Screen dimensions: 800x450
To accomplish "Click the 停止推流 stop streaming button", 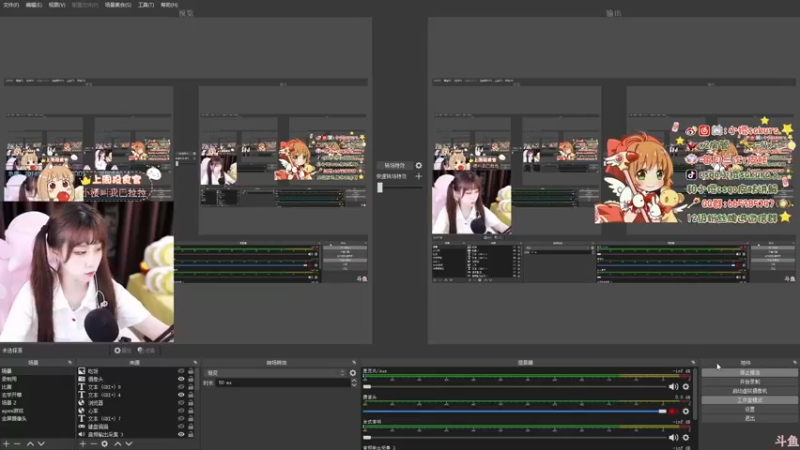I will 749,372.
